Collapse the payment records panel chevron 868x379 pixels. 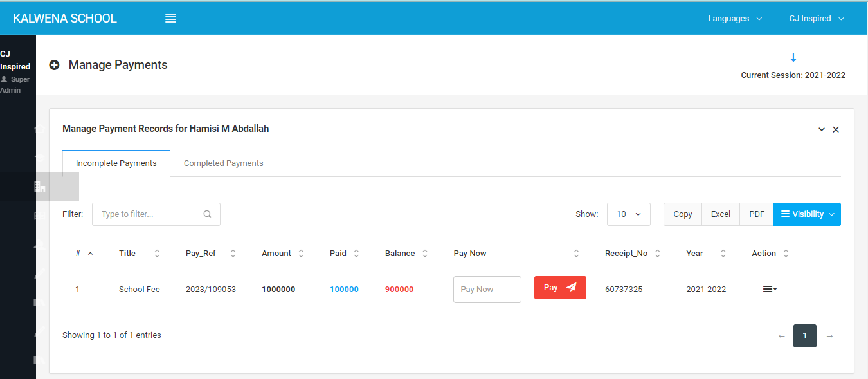pyautogui.click(x=821, y=129)
